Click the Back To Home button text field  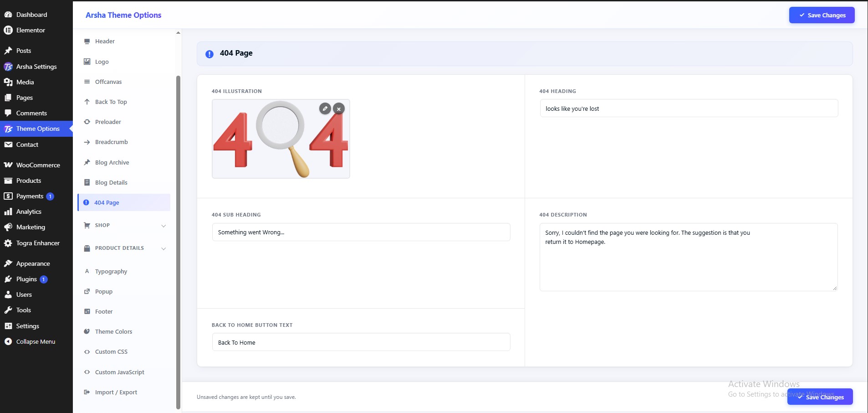[361, 342]
